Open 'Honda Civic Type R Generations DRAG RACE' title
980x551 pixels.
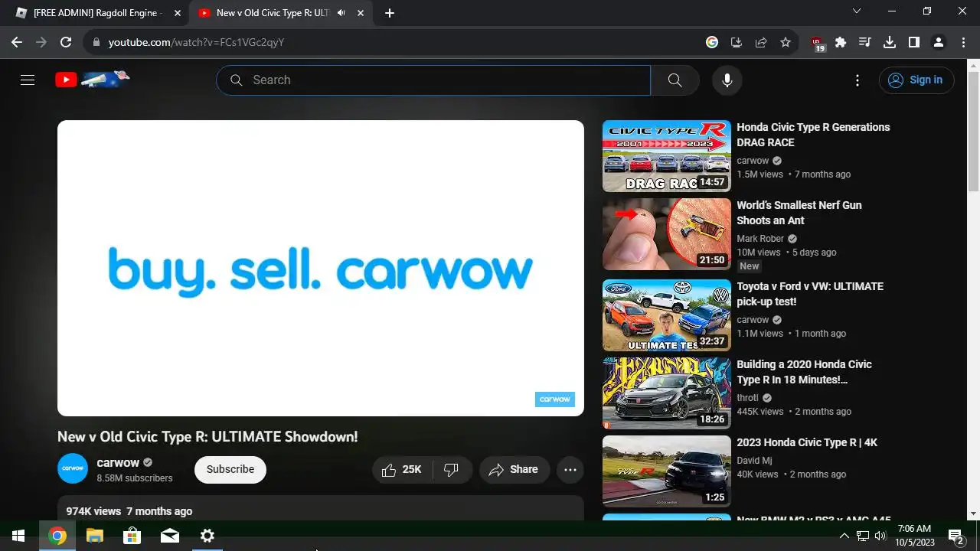tap(813, 135)
